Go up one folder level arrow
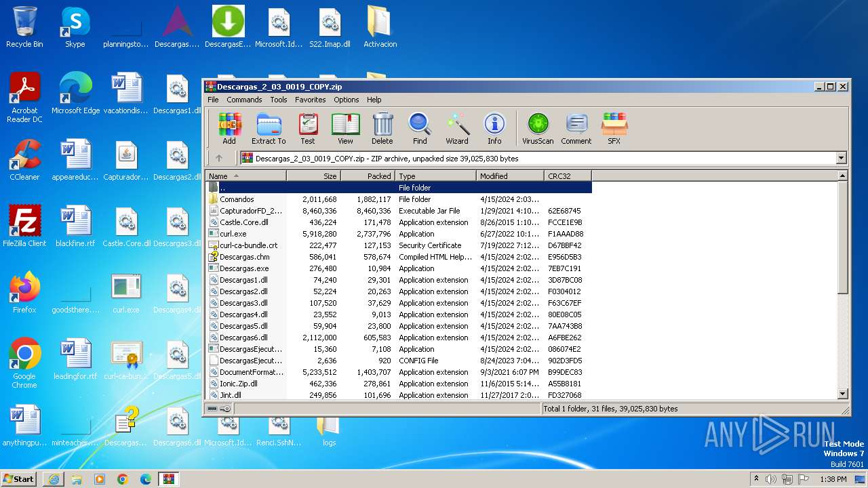This screenshot has width=868, height=488. pyautogui.click(x=218, y=159)
